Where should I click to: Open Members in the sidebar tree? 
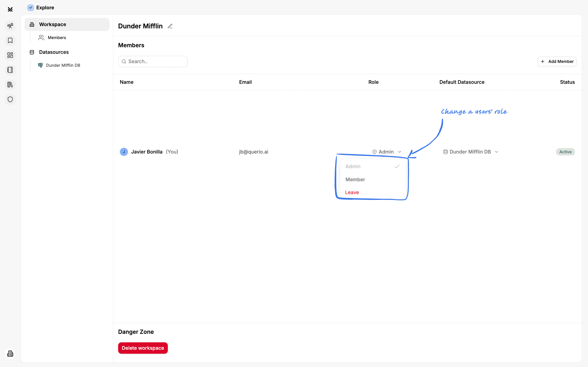(57, 38)
